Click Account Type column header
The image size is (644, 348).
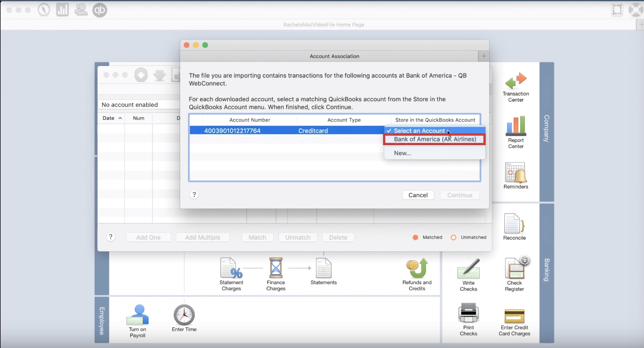click(344, 120)
